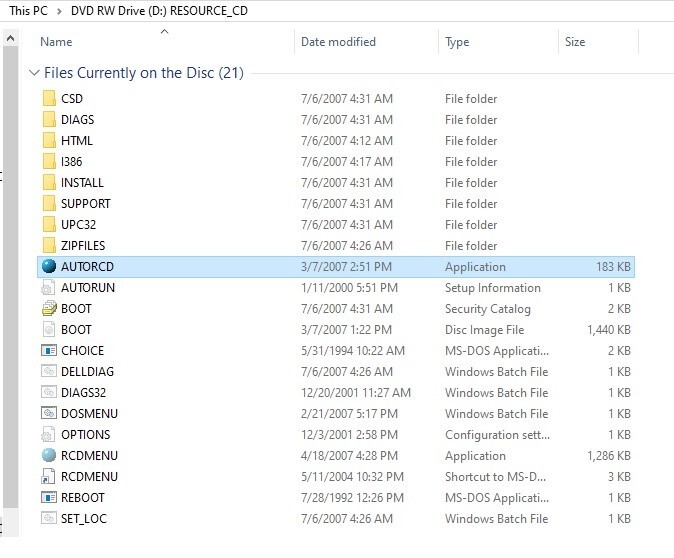Select the AUTORUN file name

[88, 288]
